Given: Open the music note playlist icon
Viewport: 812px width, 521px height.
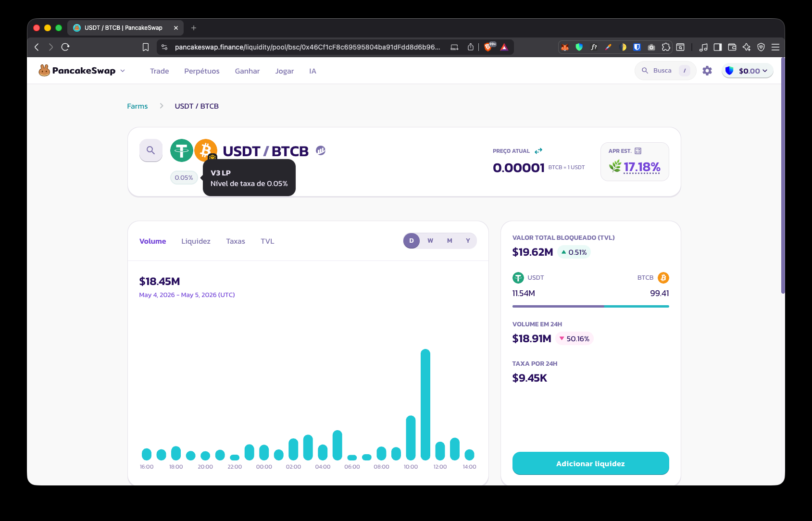Looking at the screenshot, I should pyautogui.click(x=703, y=47).
